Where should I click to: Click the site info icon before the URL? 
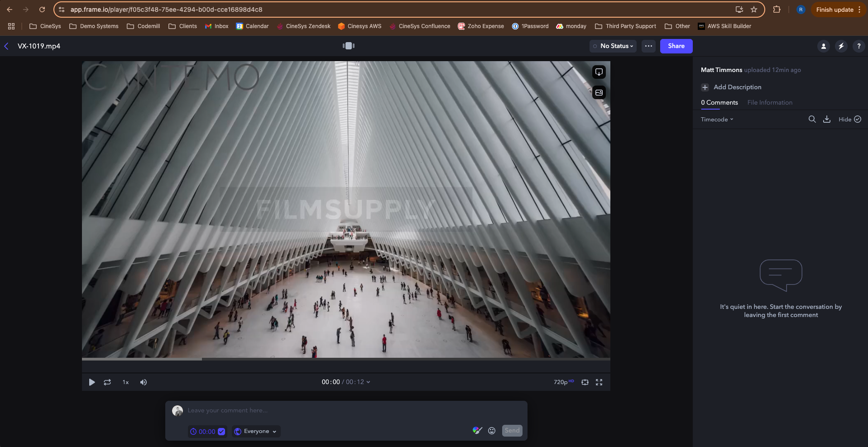pyautogui.click(x=62, y=10)
